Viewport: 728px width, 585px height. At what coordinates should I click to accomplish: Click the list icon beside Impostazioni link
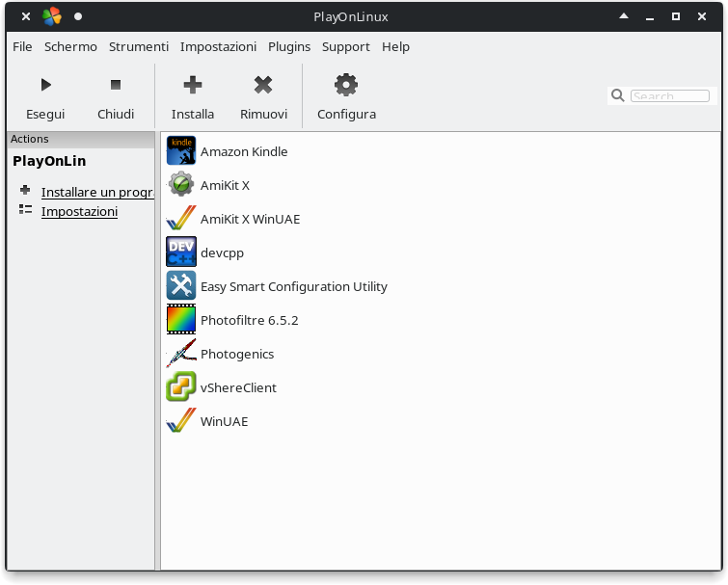[x=25, y=209]
